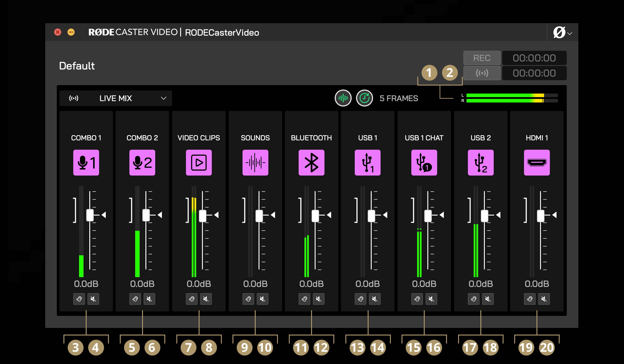Click the Sounds channel icon
Viewport: 624px width, 364px height.
(255, 163)
